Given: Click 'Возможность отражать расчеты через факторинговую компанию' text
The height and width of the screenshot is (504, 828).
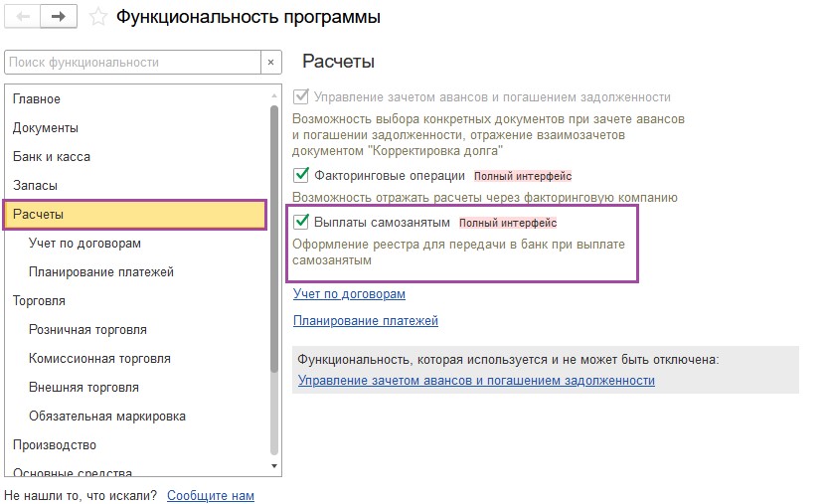Looking at the screenshot, I should tap(485, 198).
